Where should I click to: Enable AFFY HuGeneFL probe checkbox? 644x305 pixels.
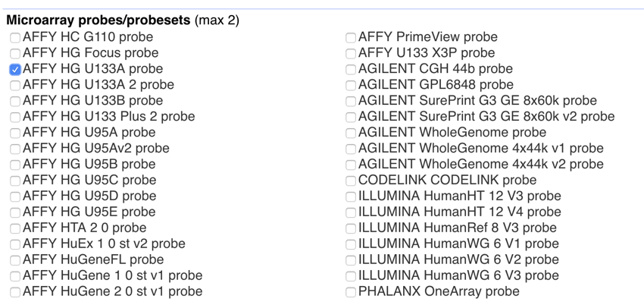point(15,260)
